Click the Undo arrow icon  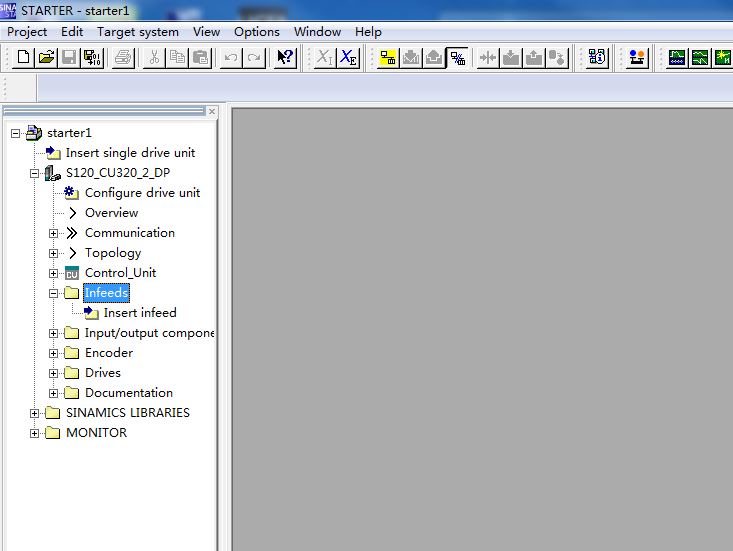point(231,57)
